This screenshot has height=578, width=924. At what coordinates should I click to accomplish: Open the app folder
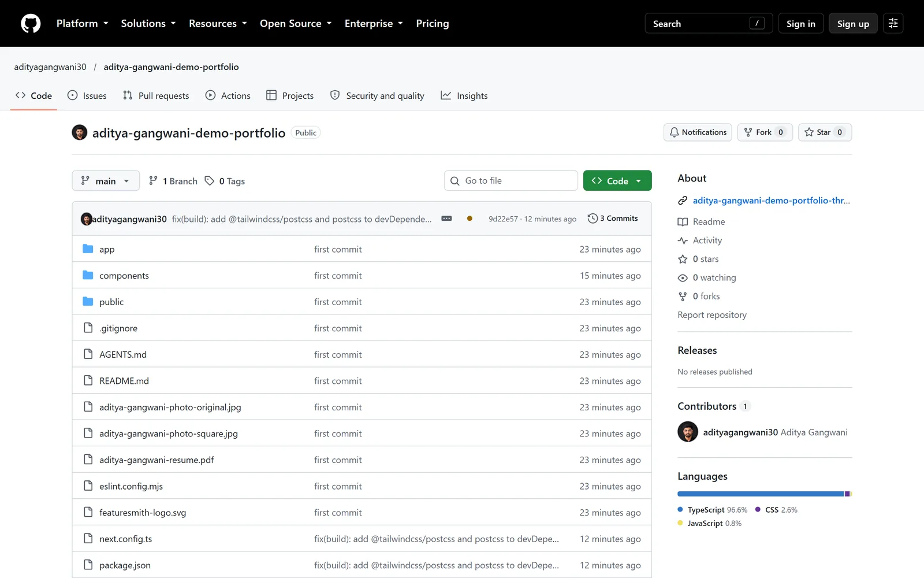(107, 249)
